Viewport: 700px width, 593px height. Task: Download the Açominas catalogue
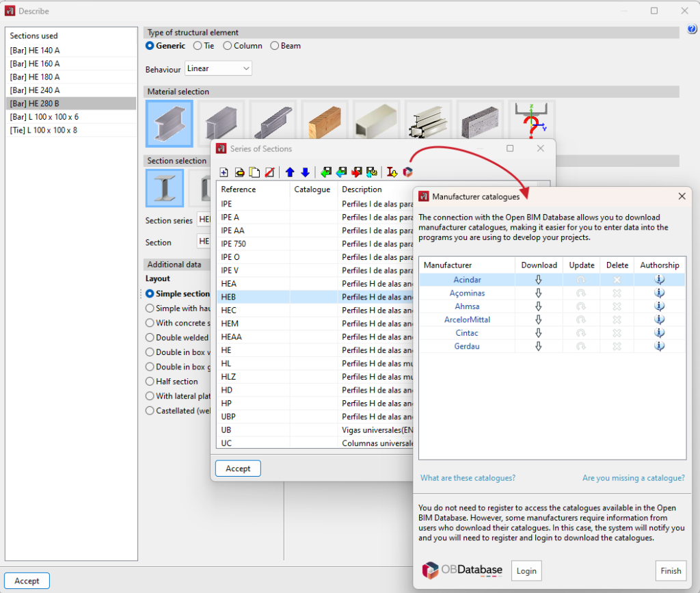click(539, 293)
